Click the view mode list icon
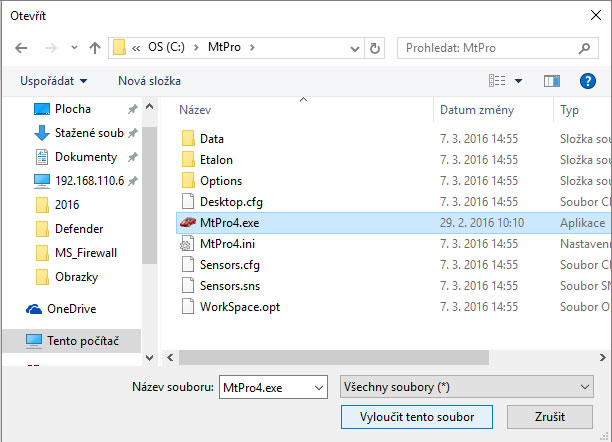The height and width of the screenshot is (442, 612). click(497, 81)
